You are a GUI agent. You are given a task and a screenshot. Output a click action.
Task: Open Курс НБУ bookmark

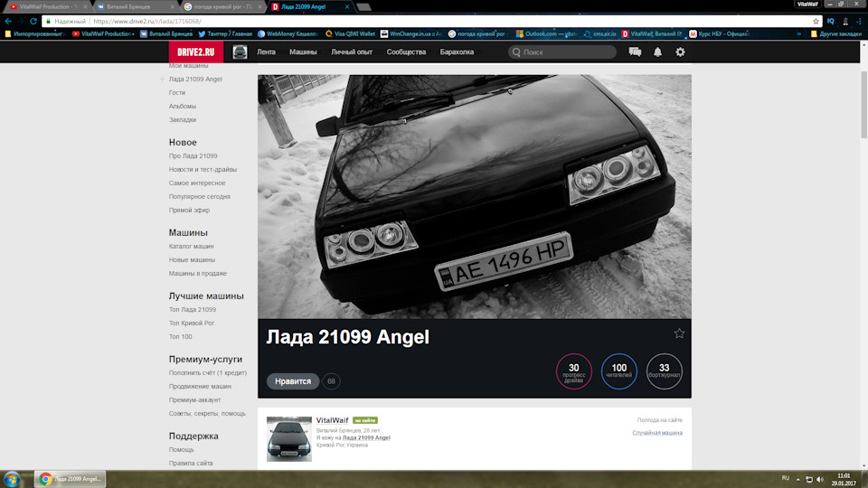pyautogui.click(x=719, y=33)
